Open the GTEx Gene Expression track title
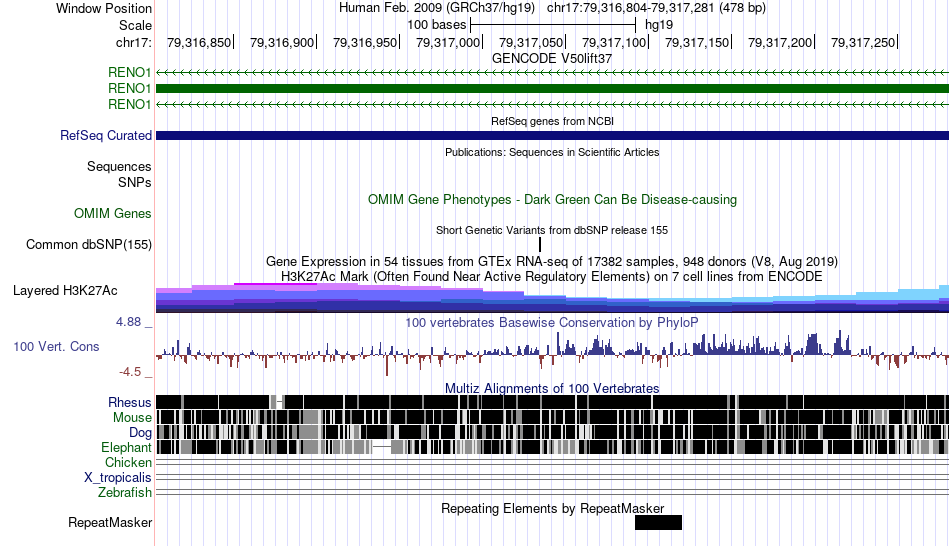 (552, 262)
